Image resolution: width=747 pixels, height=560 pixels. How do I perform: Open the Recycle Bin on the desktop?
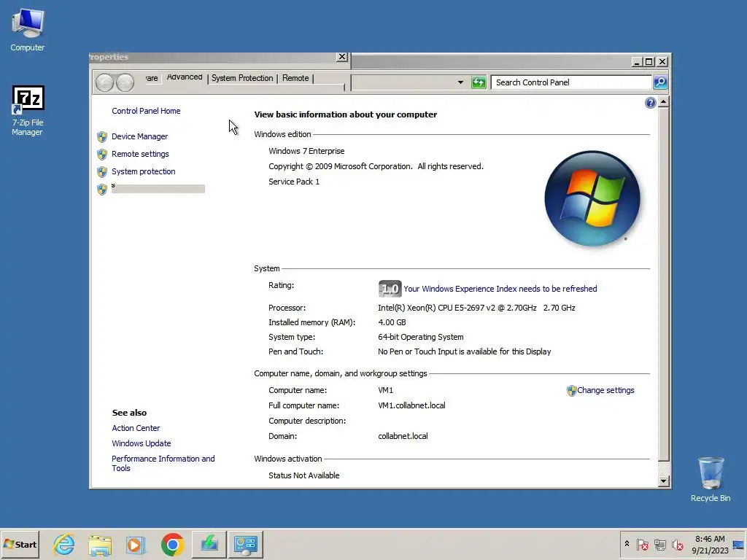click(x=711, y=478)
